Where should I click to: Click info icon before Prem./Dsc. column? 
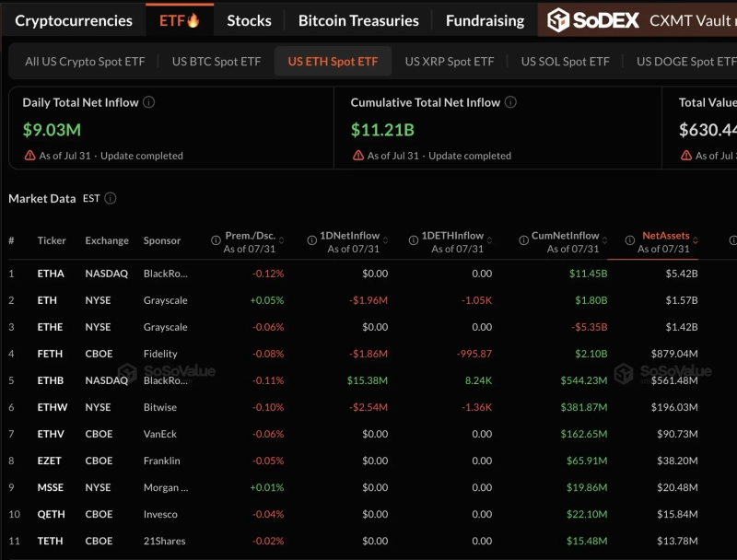click(216, 240)
